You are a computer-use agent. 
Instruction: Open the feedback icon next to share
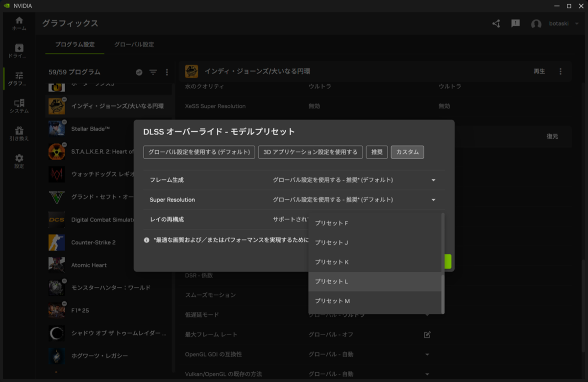514,23
